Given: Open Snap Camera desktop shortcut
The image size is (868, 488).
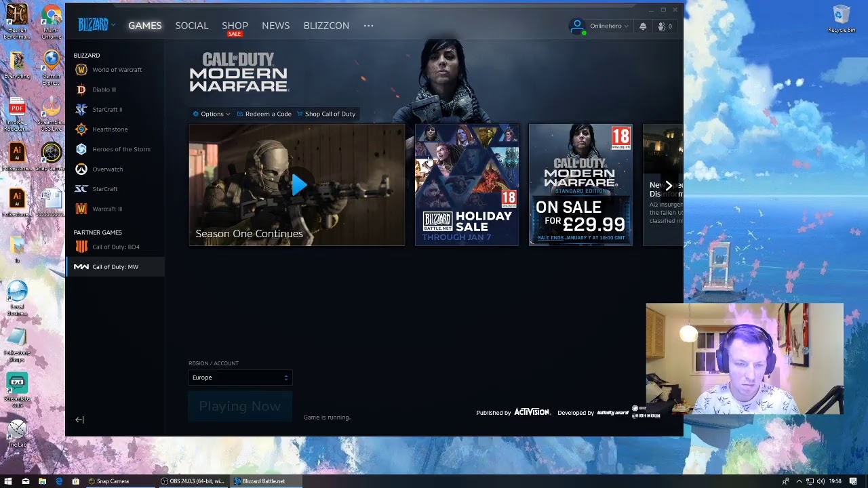Looking at the screenshot, I should tap(51, 157).
